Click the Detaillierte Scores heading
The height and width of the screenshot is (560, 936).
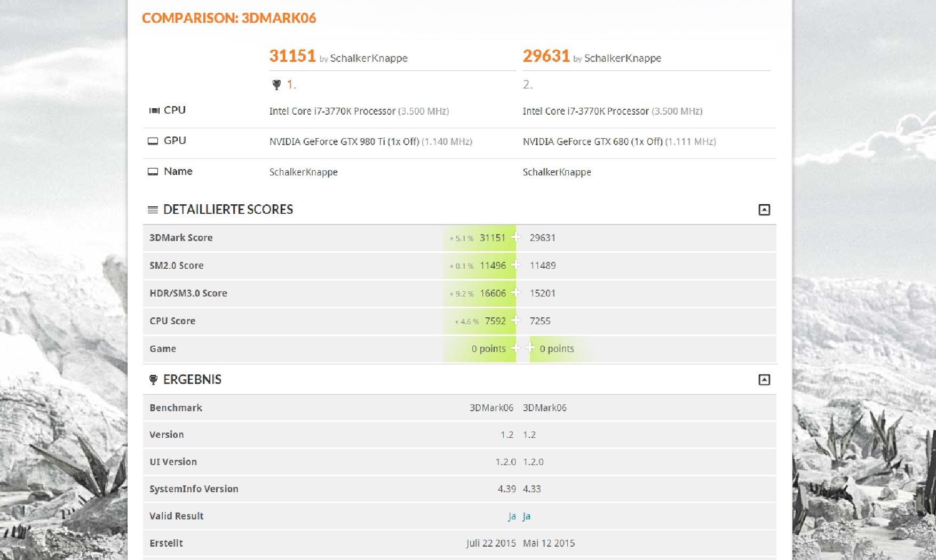228,210
